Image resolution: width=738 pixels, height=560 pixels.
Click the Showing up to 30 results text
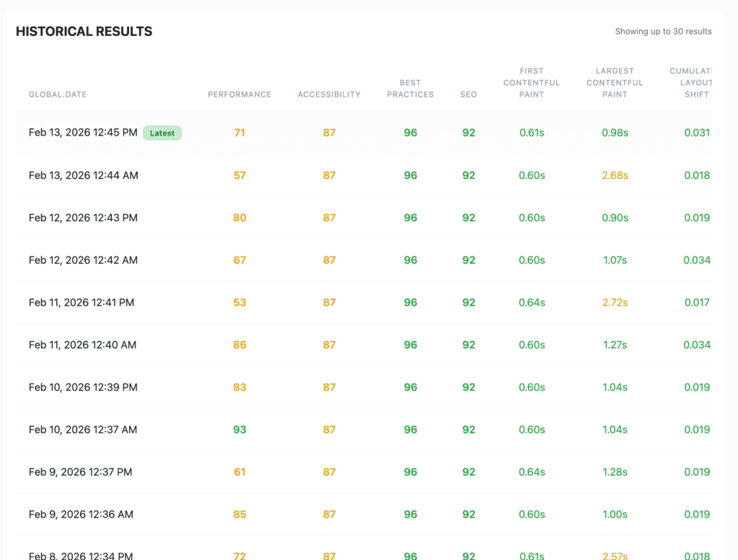(x=663, y=31)
